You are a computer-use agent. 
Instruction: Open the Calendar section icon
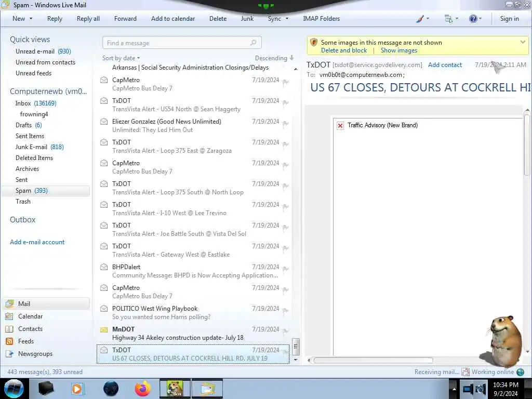pos(9,316)
